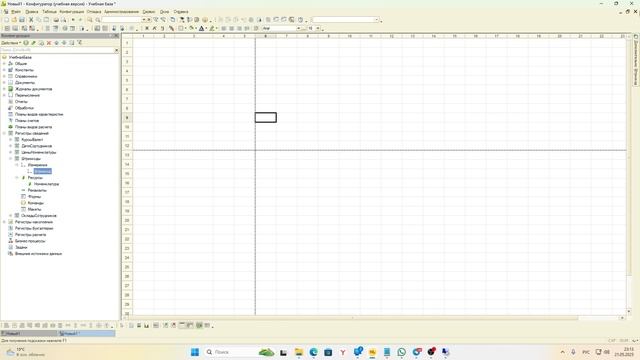Select Бизнес-процессы in the tree
640x360 pixels.
point(30,241)
